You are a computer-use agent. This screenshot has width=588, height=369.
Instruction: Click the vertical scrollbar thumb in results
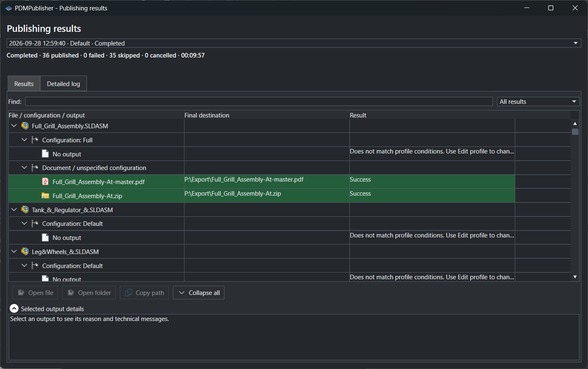[x=575, y=132]
